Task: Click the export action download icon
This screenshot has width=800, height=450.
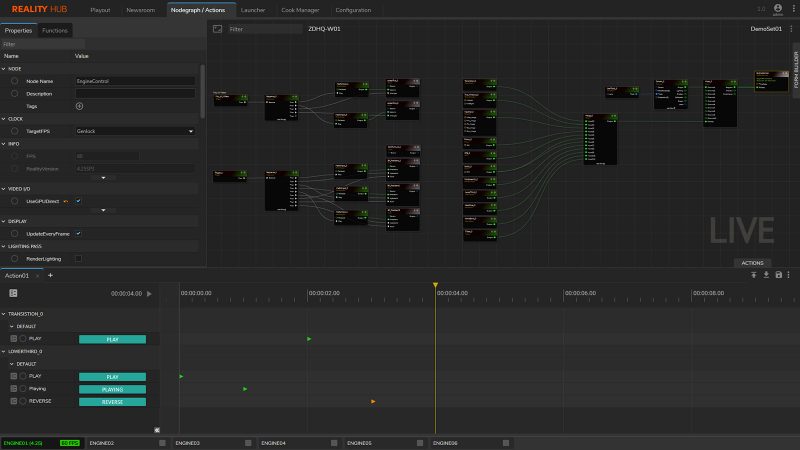Action: click(x=766, y=275)
